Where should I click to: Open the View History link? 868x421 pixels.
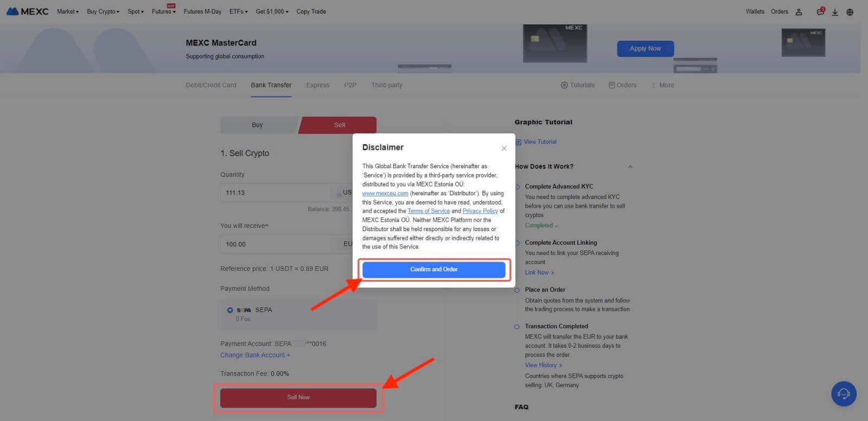pyautogui.click(x=544, y=365)
